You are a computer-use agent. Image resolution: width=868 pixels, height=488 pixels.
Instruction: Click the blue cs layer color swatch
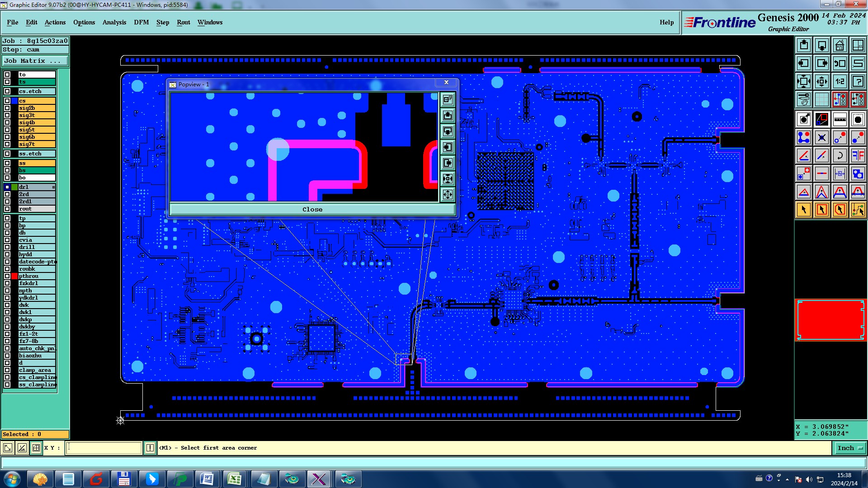tap(14, 101)
